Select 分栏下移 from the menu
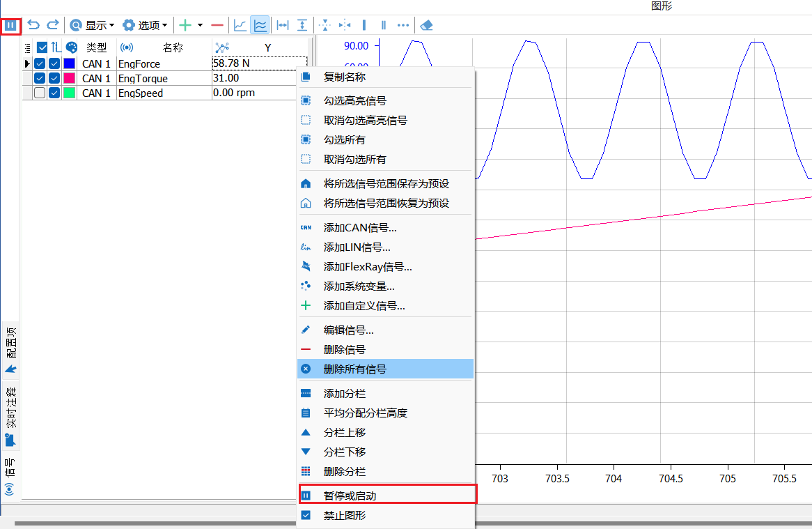Image resolution: width=812 pixels, height=529 pixels. [x=386, y=452]
